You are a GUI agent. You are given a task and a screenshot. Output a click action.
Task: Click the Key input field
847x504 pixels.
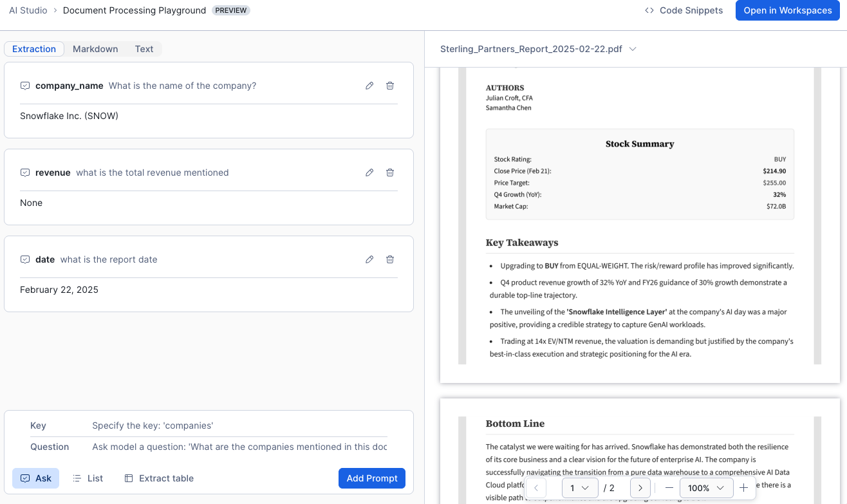point(239,425)
